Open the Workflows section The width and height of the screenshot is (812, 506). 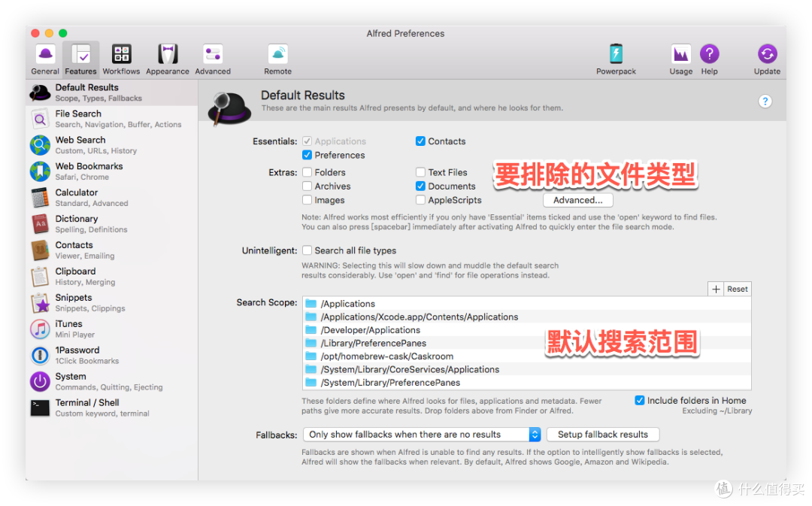tap(121, 59)
